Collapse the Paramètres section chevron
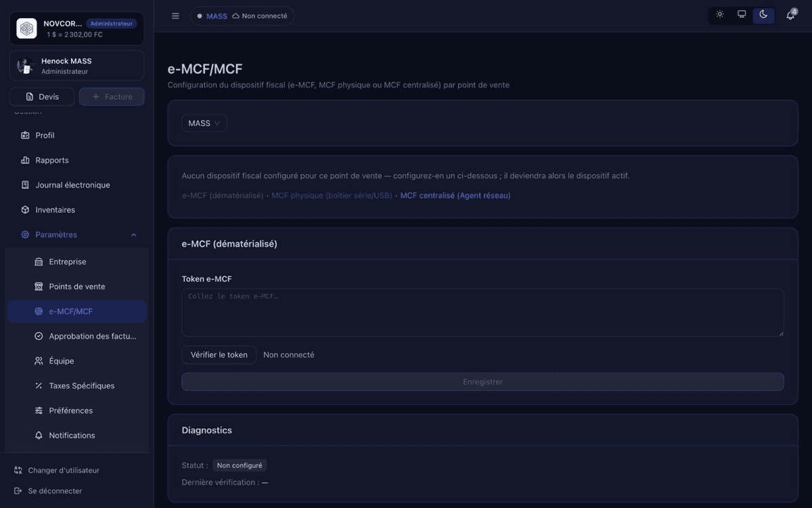Image resolution: width=812 pixels, height=508 pixels. (133, 235)
